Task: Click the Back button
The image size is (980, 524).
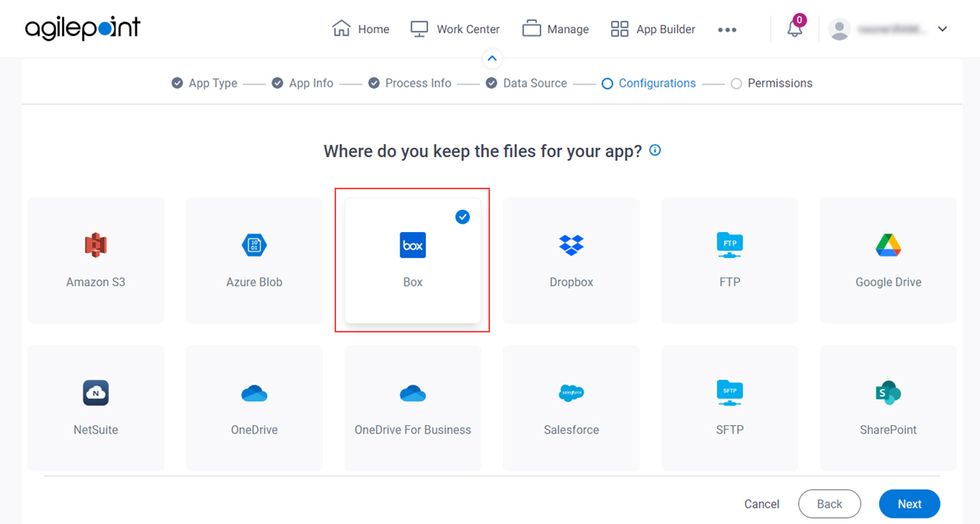Action: pyautogui.click(x=829, y=504)
